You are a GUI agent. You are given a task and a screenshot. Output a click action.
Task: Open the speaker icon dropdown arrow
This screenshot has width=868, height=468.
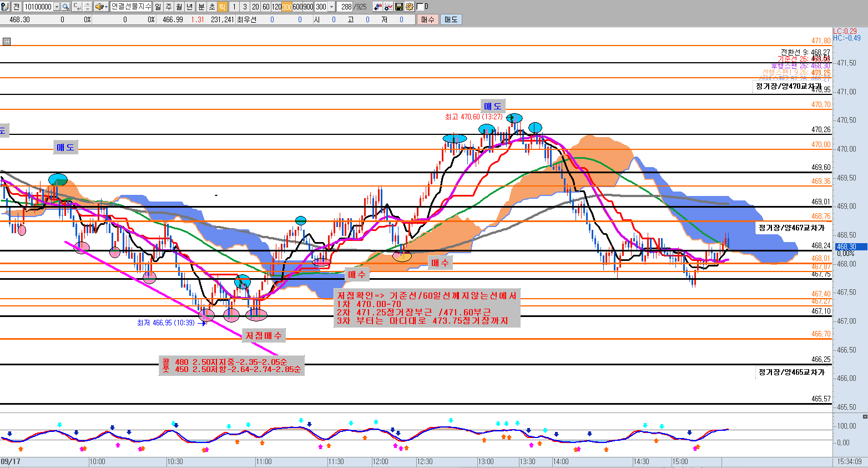pos(105,7)
